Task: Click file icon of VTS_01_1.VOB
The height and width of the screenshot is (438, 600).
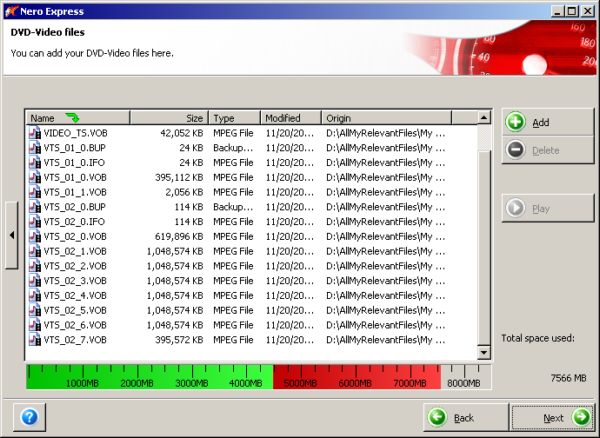Action: [35, 192]
